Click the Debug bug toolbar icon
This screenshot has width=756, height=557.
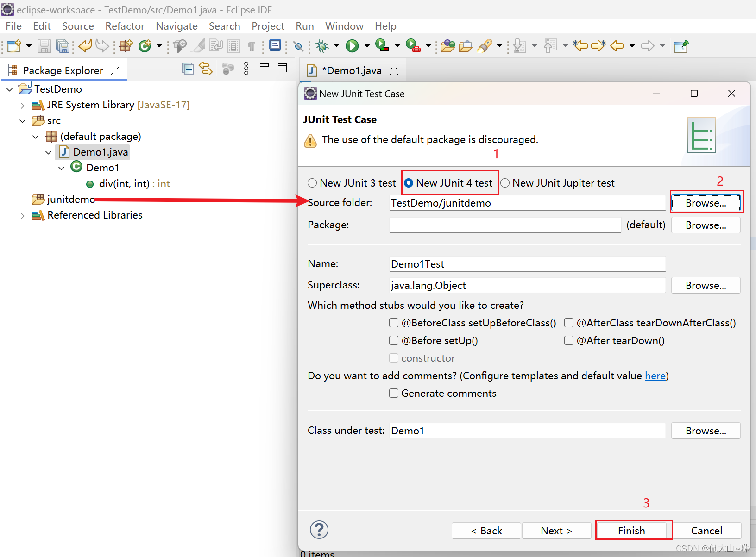coord(322,46)
